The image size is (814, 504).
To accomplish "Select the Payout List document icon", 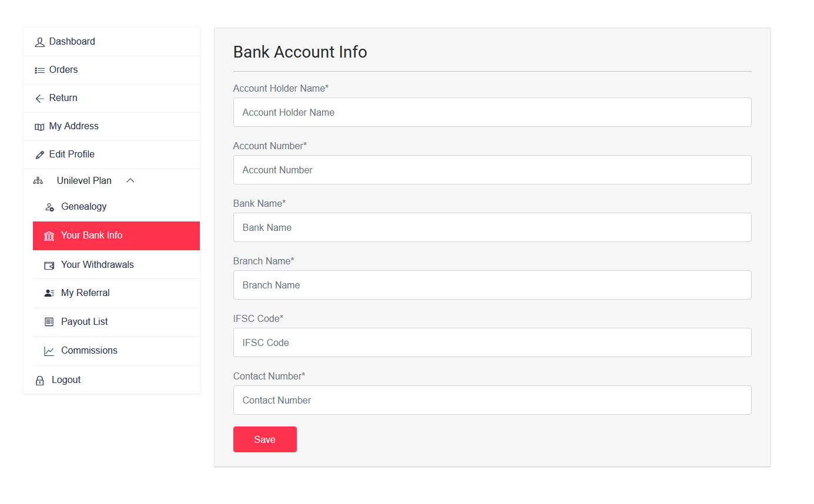I will click(x=49, y=321).
